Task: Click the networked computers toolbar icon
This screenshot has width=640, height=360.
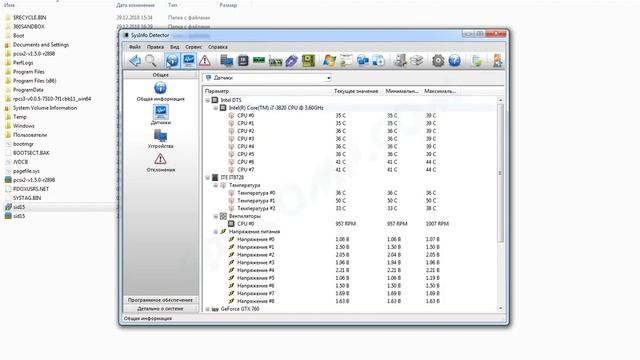Action: click(x=362, y=61)
